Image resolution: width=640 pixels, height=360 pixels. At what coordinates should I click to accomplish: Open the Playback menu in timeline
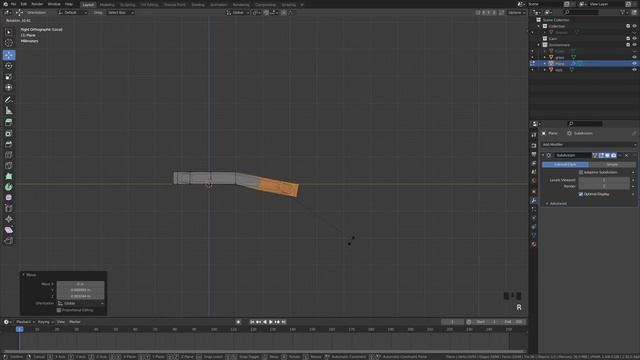25,322
